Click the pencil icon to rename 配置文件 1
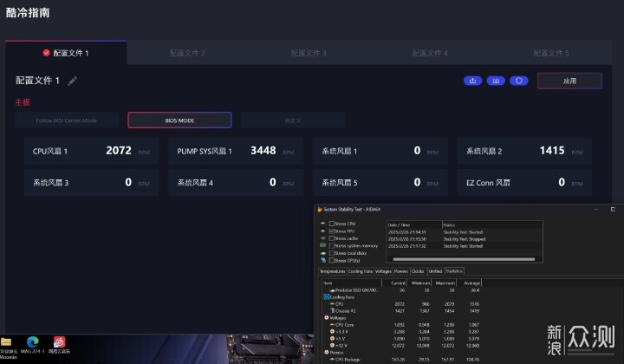This screenshot has width=624, height=364. tap(73, 81)
